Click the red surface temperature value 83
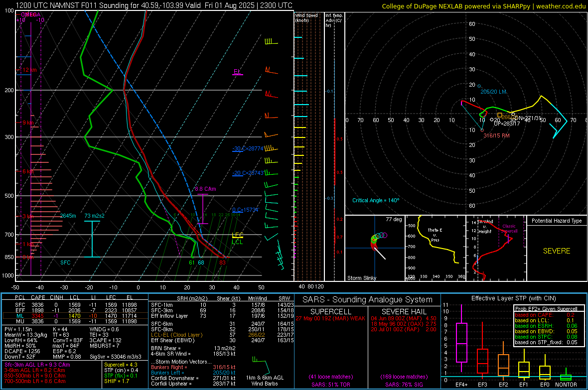Screen dimensions: 588x390 pyautogui.click(x=222, y=262)
